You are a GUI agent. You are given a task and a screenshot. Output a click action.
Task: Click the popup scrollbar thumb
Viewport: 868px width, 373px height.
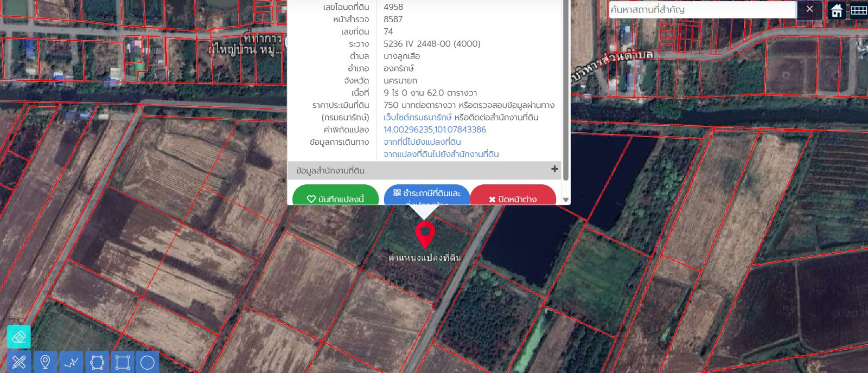point(566,89)
